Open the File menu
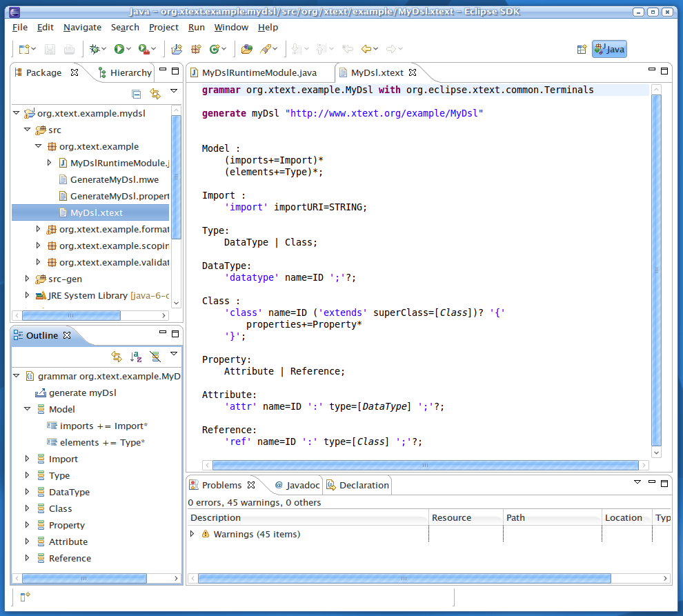This screenshot has height=616, width=683. point(20,28)
